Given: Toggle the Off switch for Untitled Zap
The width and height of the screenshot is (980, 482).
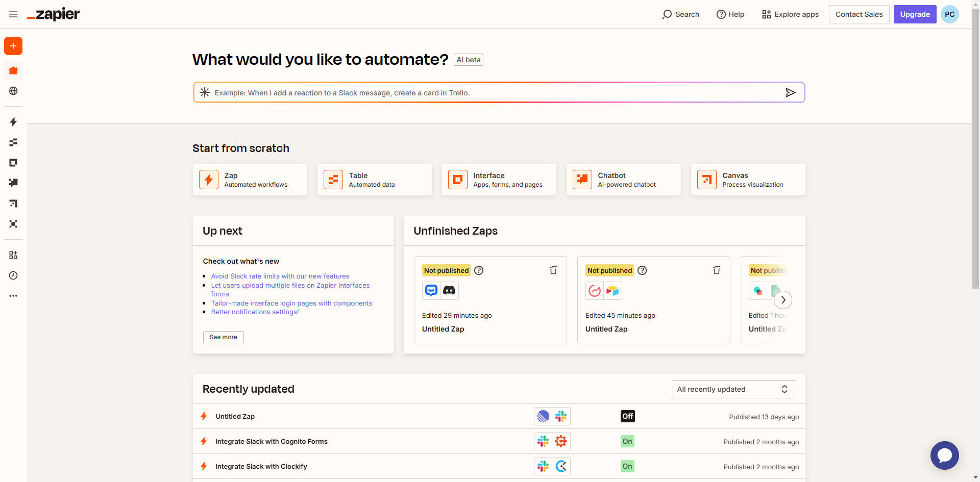Looking at the screenshot, I should [x=627, y=416].
